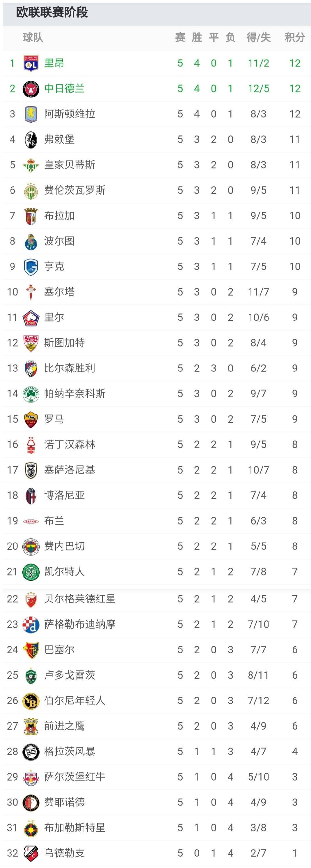
Task: Click the 球队 column header
Action: coord(33,37)
